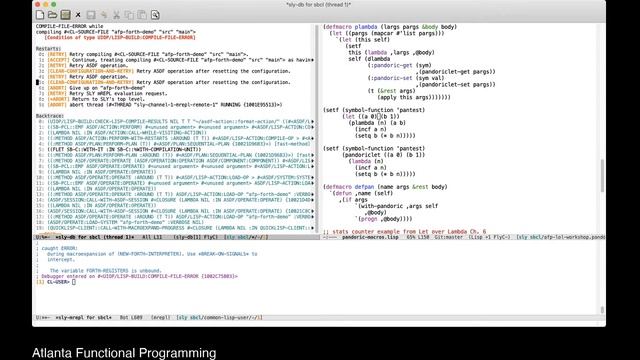Click "(pandoriclet ((a 0) (b 1))" code line
The image size is (640, 360).
pos(384,155)
